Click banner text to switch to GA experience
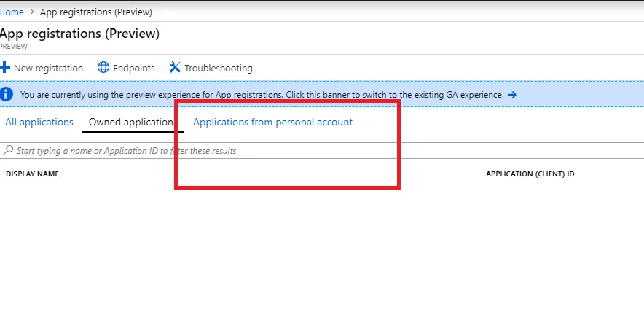Screen dimensions: 644x315 tap(262, 95)
